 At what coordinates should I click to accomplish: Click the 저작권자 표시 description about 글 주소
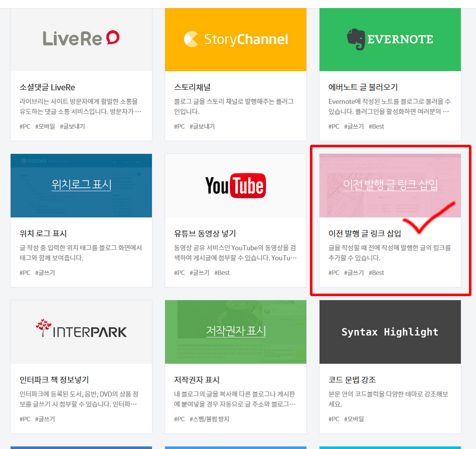[x=235, y=399]
